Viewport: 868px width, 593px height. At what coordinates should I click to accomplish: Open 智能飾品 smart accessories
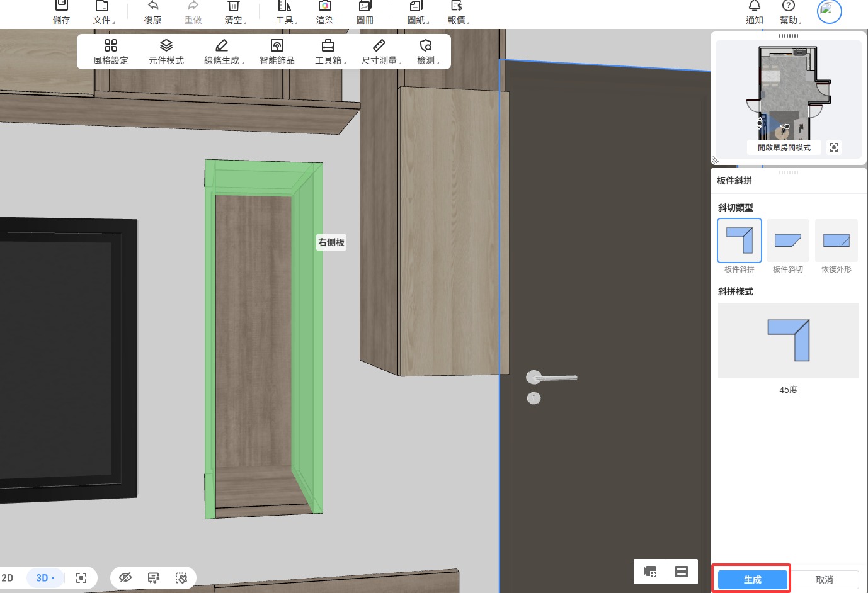277,52
